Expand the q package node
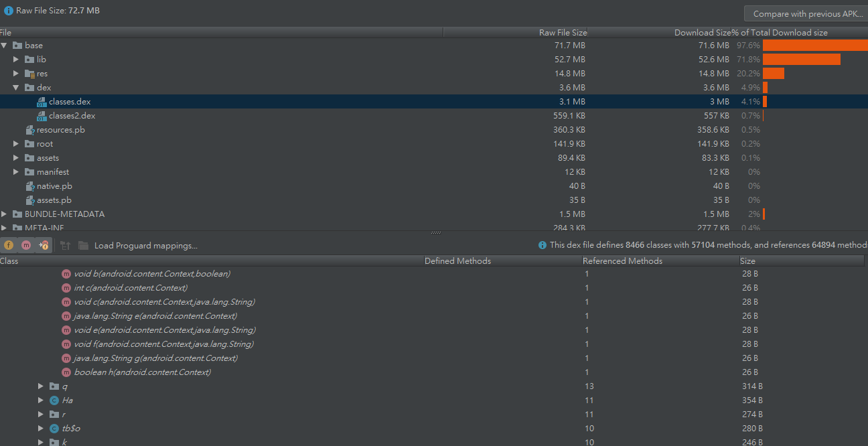 coord(42,386)
